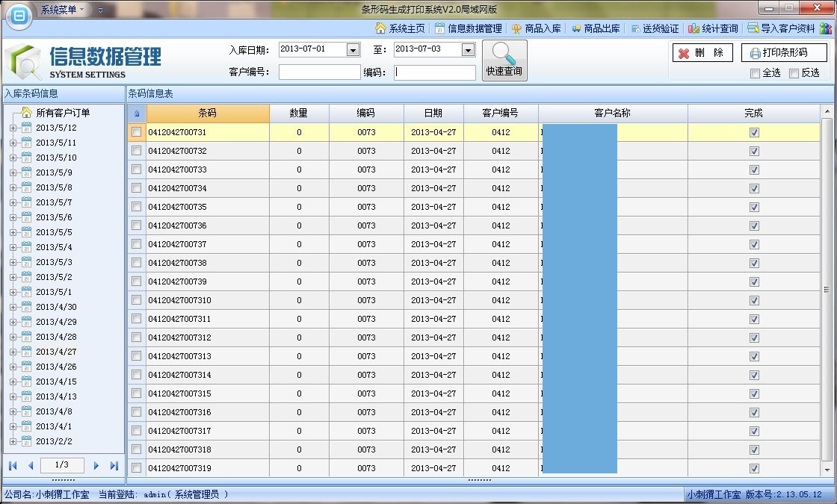Check the row checkbox for 0412042700731
This screenshot has width=837, height=504.
pyautogui.click(x=137, y=131)
